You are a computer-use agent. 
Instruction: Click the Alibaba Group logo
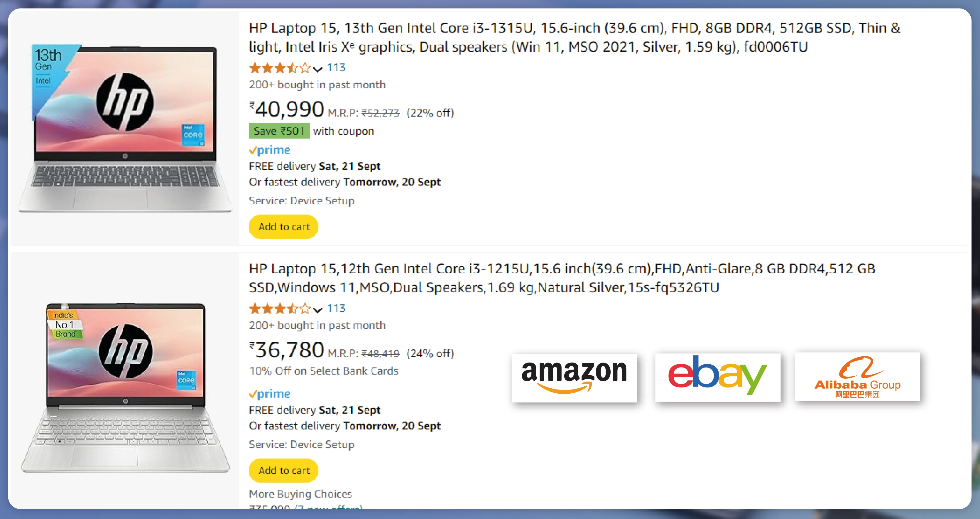[x=857, y=376]
